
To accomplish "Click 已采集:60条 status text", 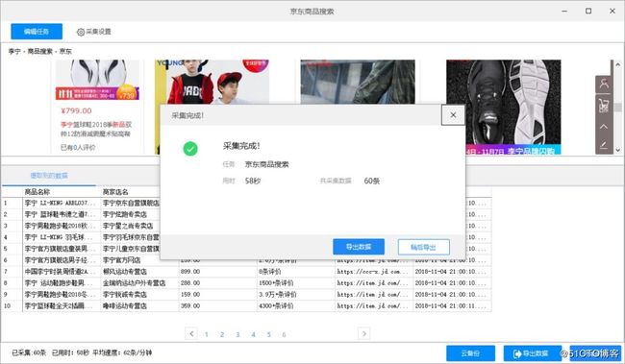I will click(29, 352).
